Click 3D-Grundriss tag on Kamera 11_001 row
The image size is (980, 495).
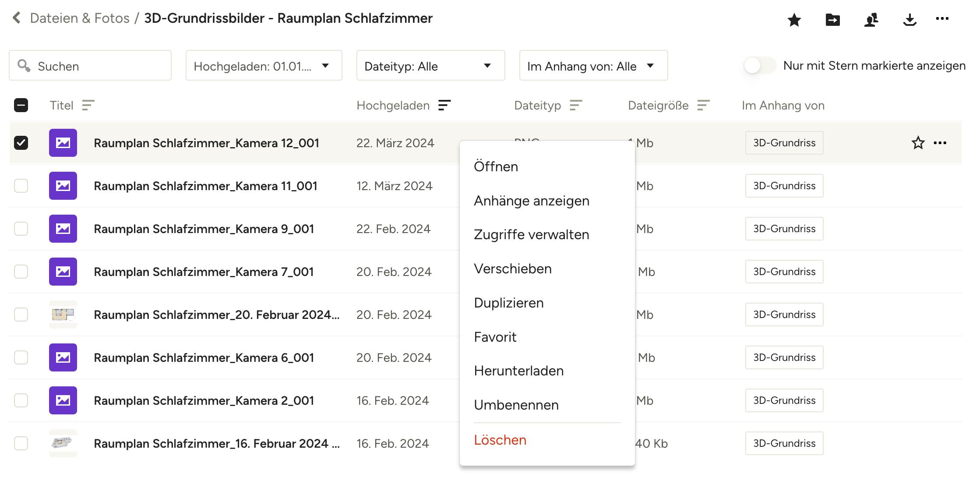784,186
